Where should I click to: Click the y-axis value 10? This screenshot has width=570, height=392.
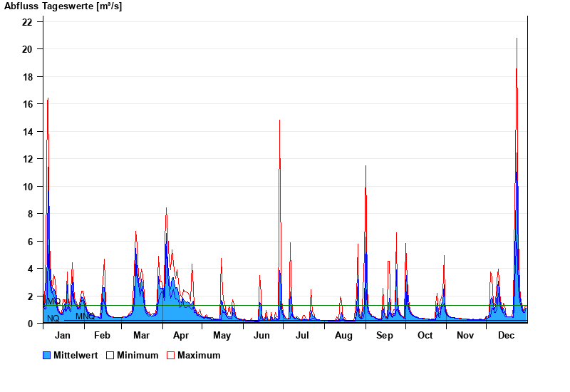(x=27, y=187)
